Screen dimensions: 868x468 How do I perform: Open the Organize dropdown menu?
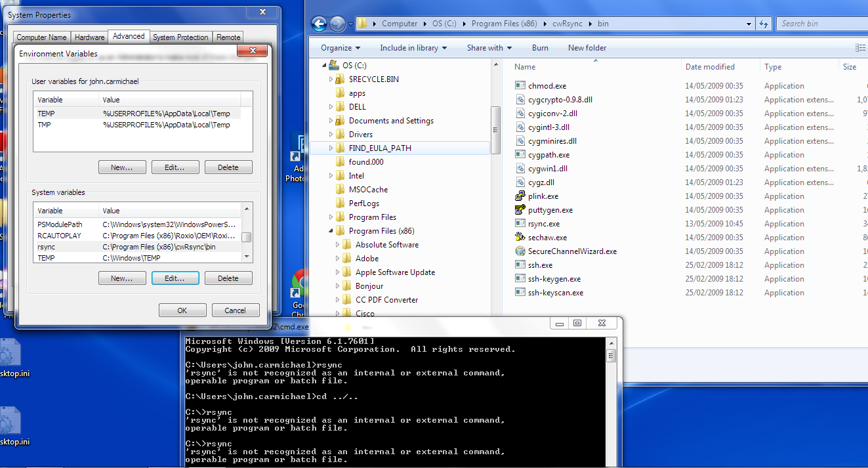click(x=341, y=48)
